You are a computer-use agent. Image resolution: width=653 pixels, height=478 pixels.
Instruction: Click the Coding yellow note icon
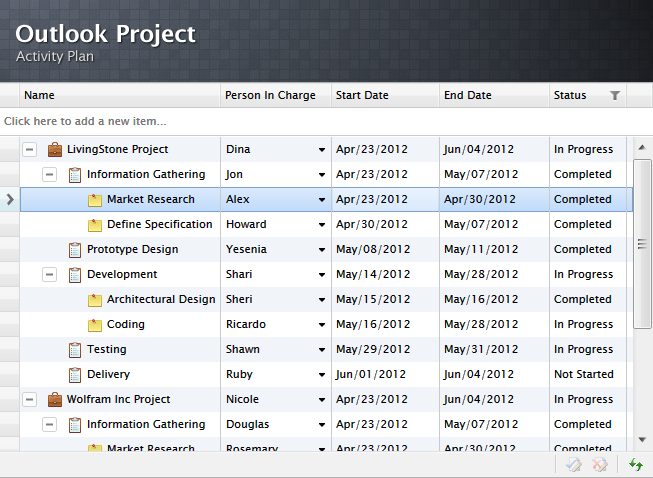coord(95,325)
